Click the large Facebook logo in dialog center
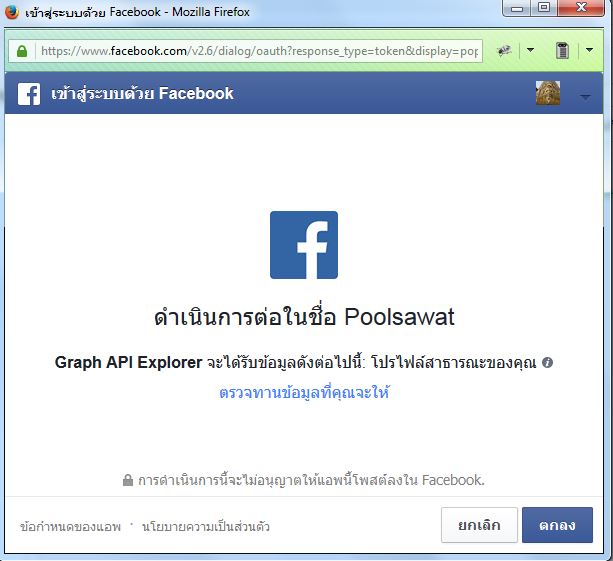The image size is (613, 561). point(304,245)
